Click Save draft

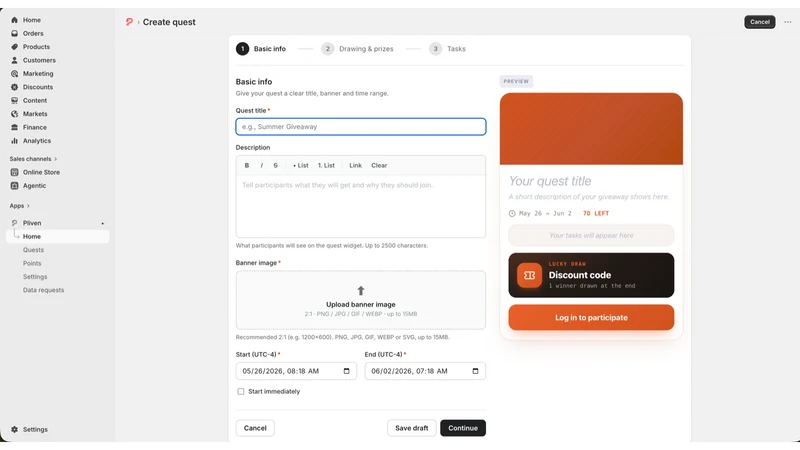pyautogui.click(x=411, y=428)
